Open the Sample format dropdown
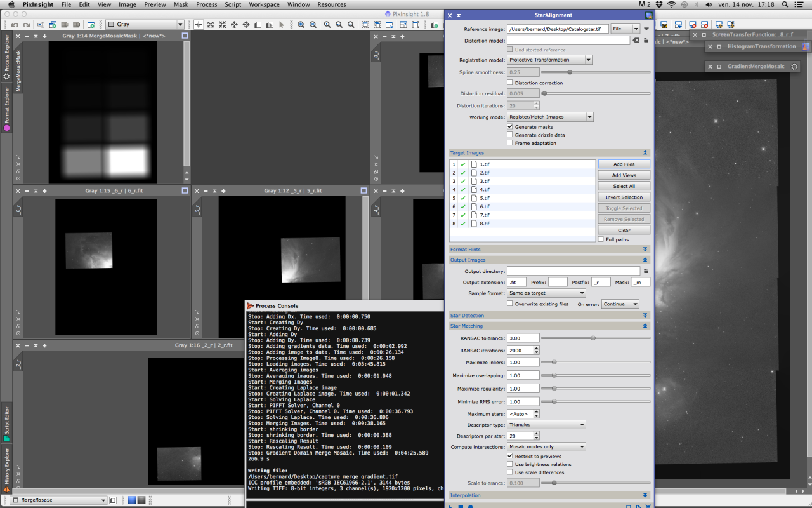Viewport: 812px width, 508px height. (x=546, y=293)
